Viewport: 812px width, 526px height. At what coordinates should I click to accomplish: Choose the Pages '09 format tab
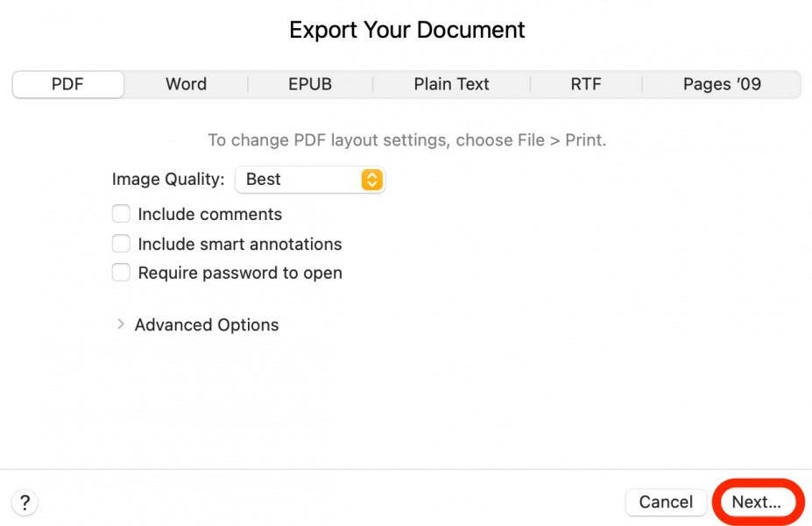click(x=721, y=83)
